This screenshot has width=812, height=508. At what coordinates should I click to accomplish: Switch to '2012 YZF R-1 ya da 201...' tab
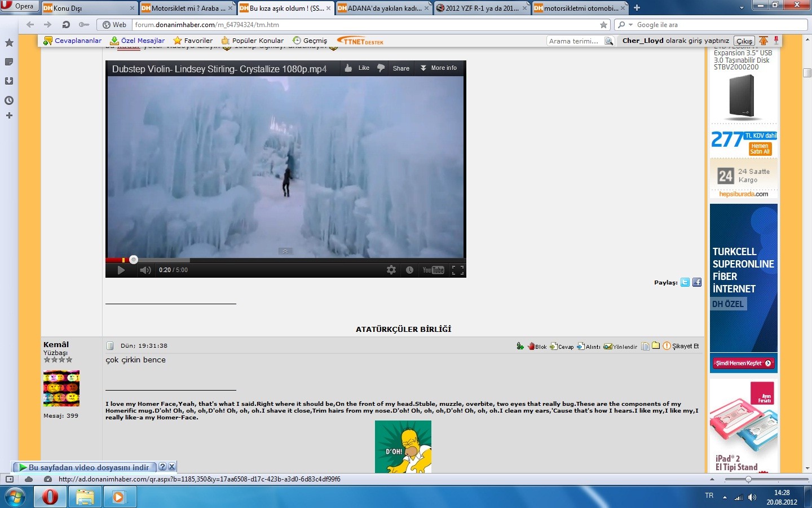tap(482, 8)
